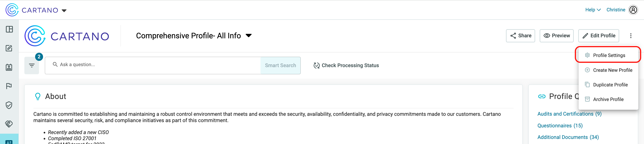The height and width of the screenshot is (144, 644).
Task: Open the three-dot more options menu
Action: (x=631, y=36)
